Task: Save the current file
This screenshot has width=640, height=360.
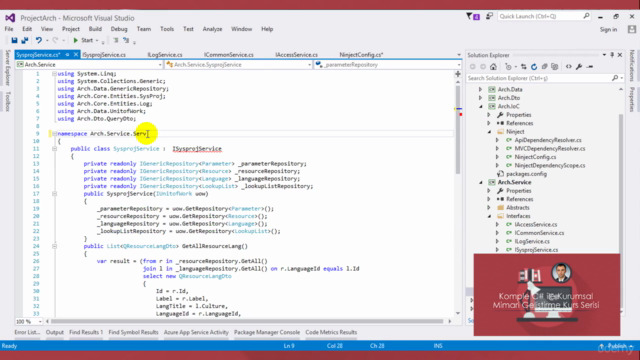Action: point(14,40)
